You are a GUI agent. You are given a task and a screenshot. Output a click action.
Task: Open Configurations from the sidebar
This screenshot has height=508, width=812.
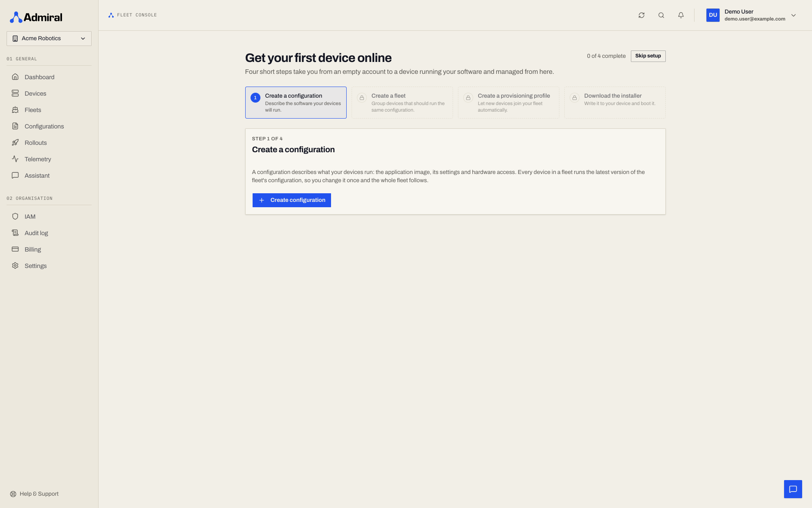49,126
